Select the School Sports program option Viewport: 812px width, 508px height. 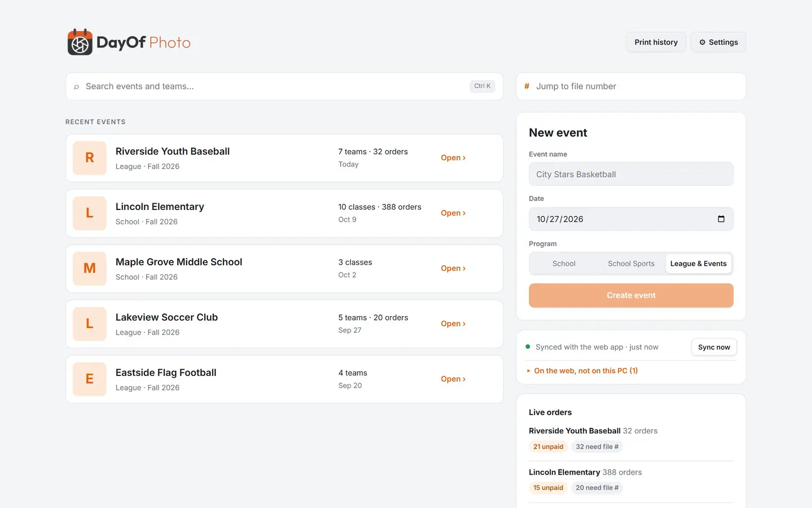pos(631,264)
